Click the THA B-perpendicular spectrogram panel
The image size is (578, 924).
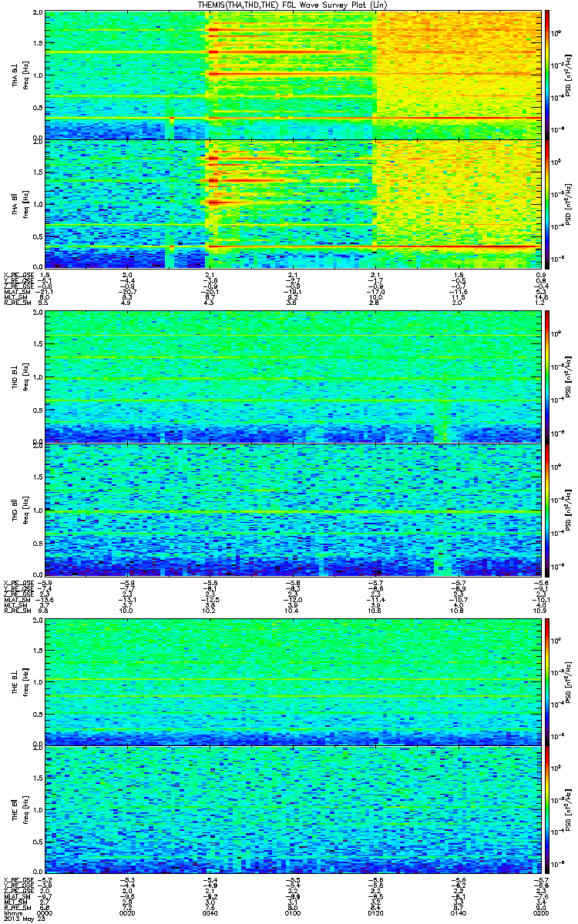click(x=291, y=75)
